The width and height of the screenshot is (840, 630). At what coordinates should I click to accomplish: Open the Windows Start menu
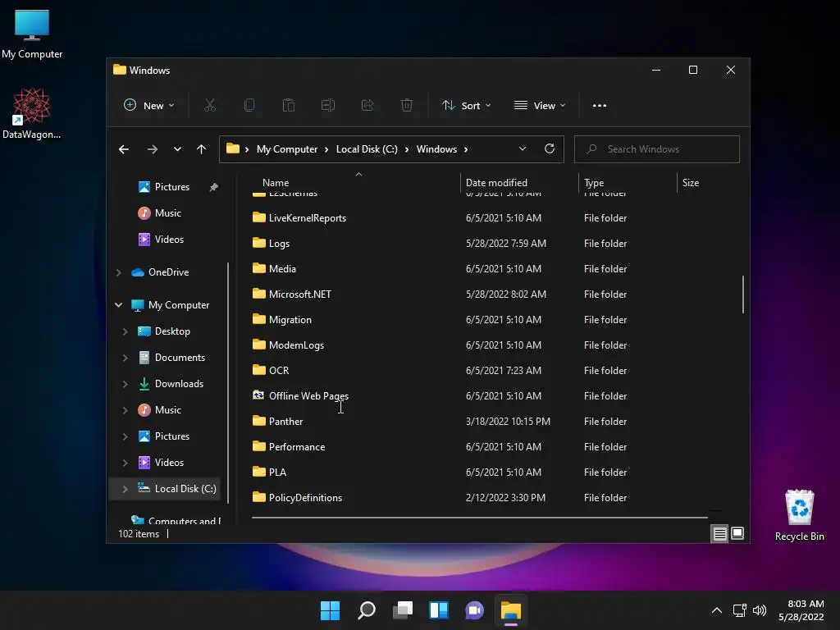click(330, 610)
